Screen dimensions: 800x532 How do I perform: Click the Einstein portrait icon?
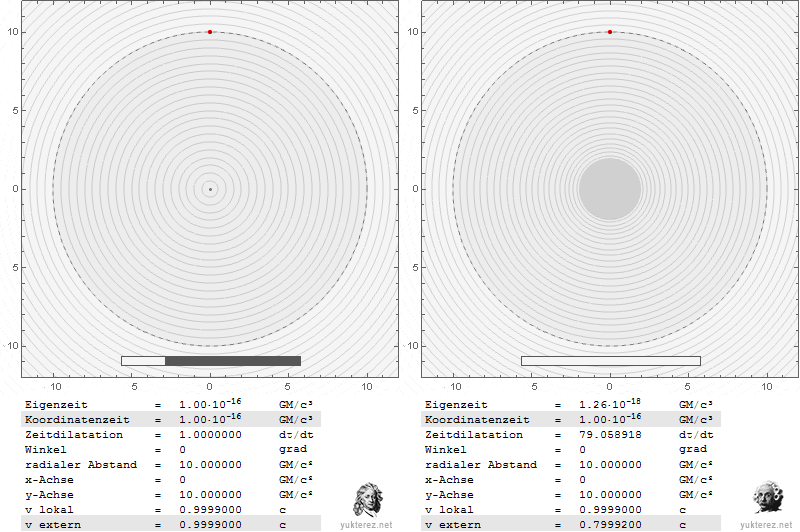(768, 499)
